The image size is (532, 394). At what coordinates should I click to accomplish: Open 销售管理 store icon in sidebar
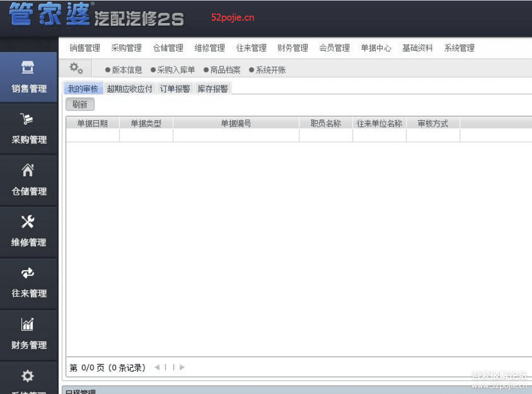point(27,67)
